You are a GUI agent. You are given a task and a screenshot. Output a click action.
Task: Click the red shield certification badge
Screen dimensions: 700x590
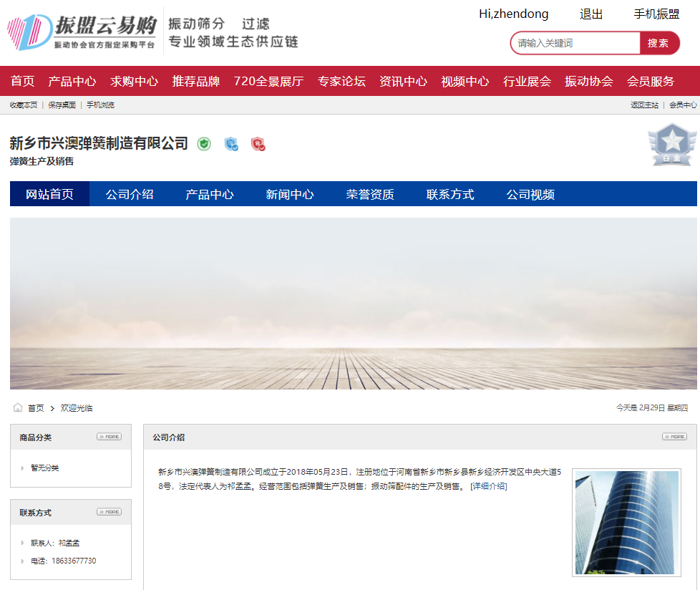coord(258,144)
